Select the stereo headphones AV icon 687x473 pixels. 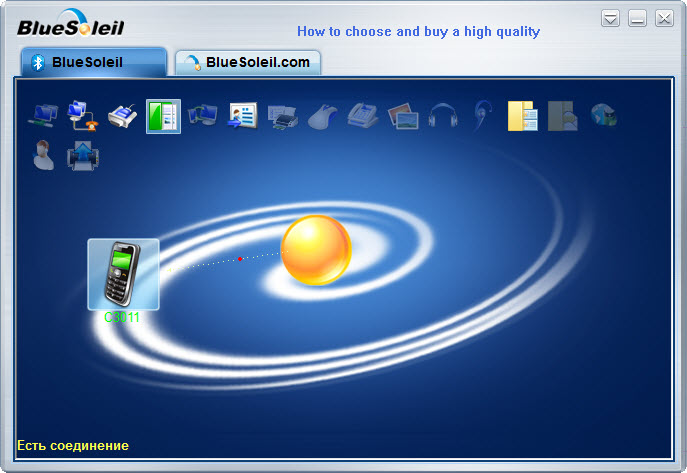[443, 116]
